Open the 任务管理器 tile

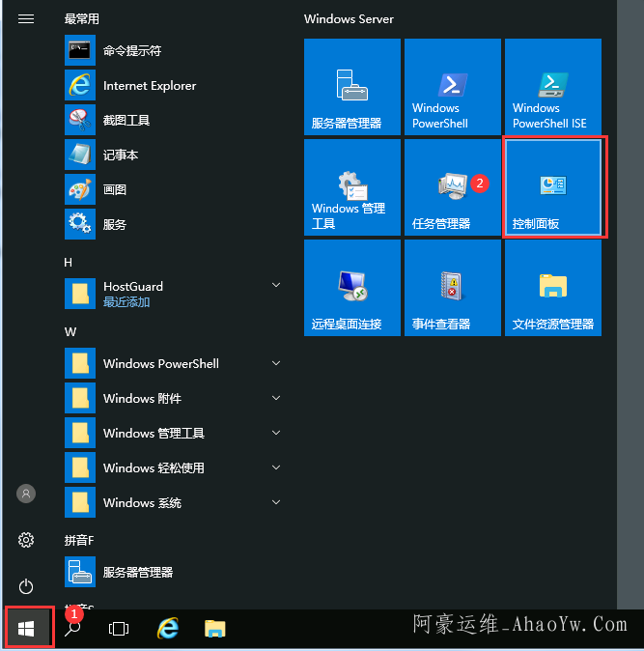(x=453, y=187)
